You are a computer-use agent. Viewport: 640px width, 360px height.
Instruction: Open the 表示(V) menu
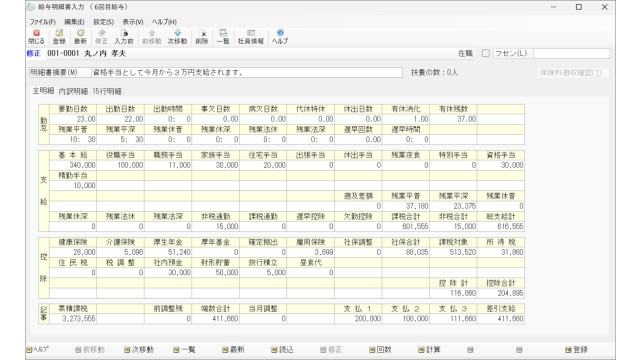click(133, 22)
